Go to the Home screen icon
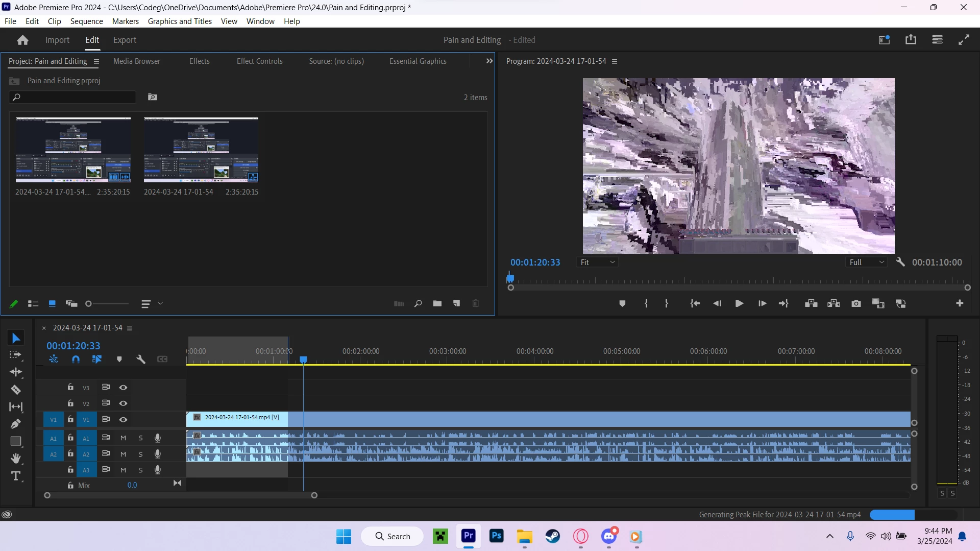The width and height of the screenshot is (980, 551). (22, 40)
